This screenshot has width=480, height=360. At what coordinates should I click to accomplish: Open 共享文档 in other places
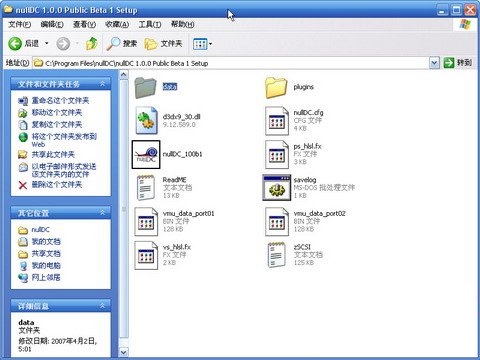pos(46,253)
